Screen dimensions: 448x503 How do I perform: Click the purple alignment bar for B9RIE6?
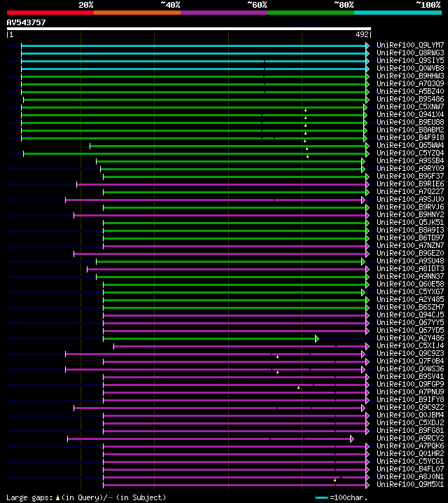(x=221, y=184)
